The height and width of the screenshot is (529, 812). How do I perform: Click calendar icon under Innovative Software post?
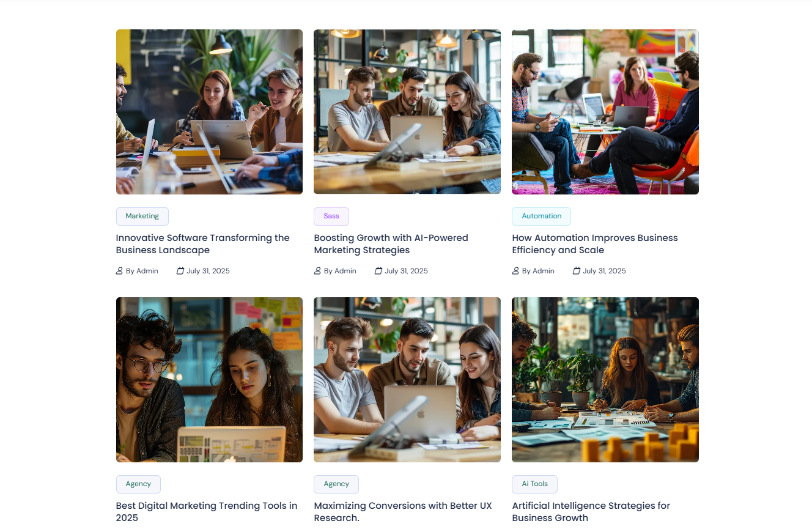click(x=180, y=270)
